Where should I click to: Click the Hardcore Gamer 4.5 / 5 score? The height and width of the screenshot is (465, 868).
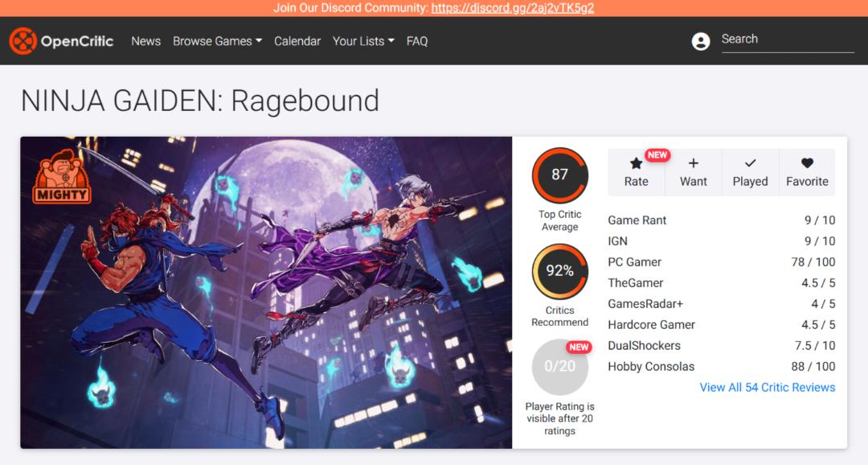(x=818, y=325)
